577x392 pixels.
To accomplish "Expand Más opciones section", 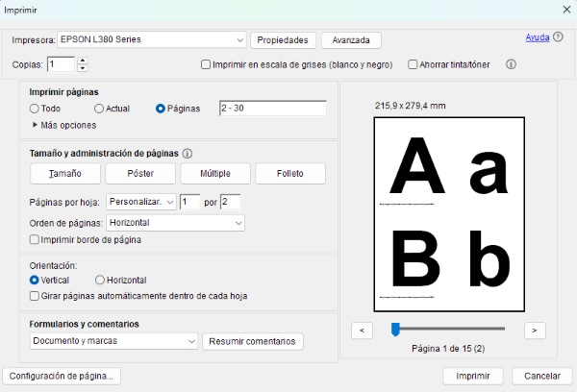I will (x=36, y=124).
